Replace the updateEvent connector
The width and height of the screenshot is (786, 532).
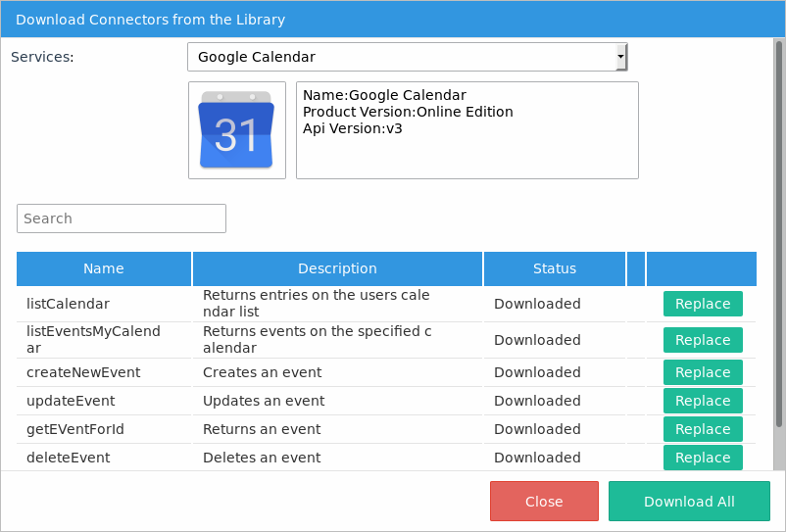click(703, 401)
